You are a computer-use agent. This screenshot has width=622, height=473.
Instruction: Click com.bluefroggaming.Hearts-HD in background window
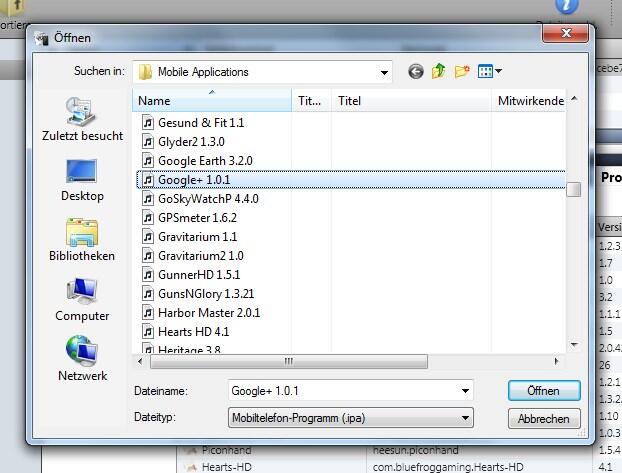tap(448, 467)
